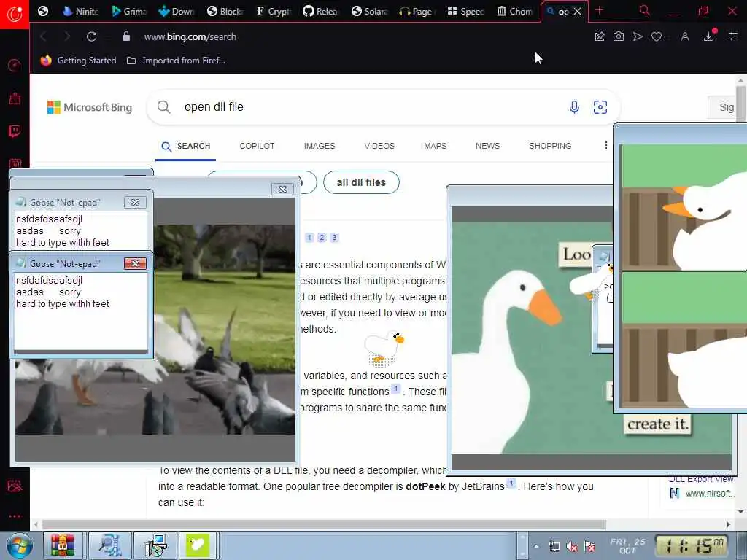Click the muted volume tray icon
The image size is (747, 560).
point(572,546)
